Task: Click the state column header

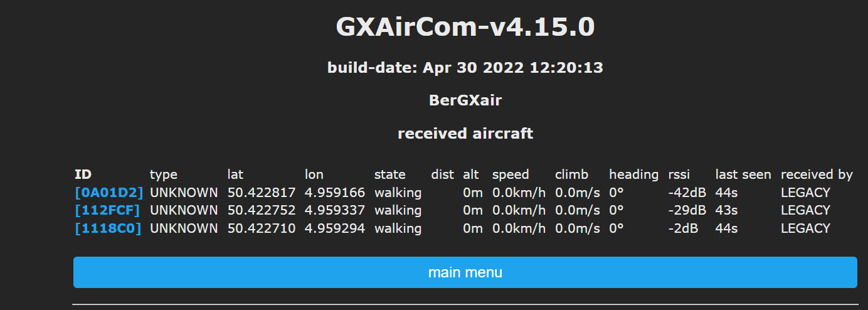Action: click(390, 174)
